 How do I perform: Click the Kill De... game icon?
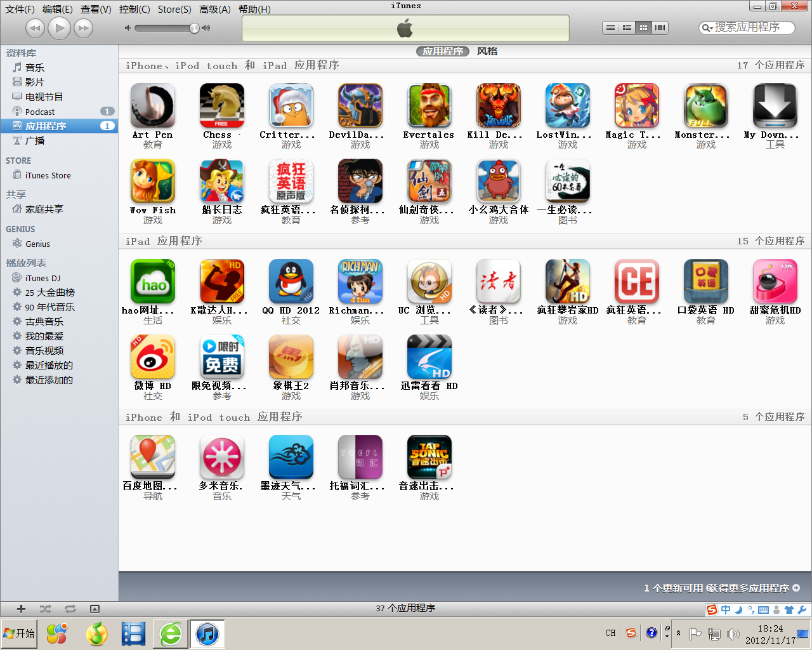(498, 106)
